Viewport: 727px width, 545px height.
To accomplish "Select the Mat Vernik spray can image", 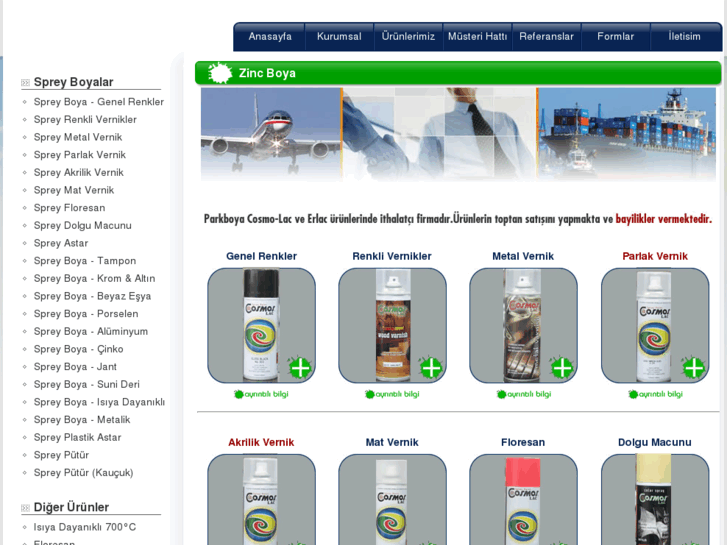I will tap(392, 501).
